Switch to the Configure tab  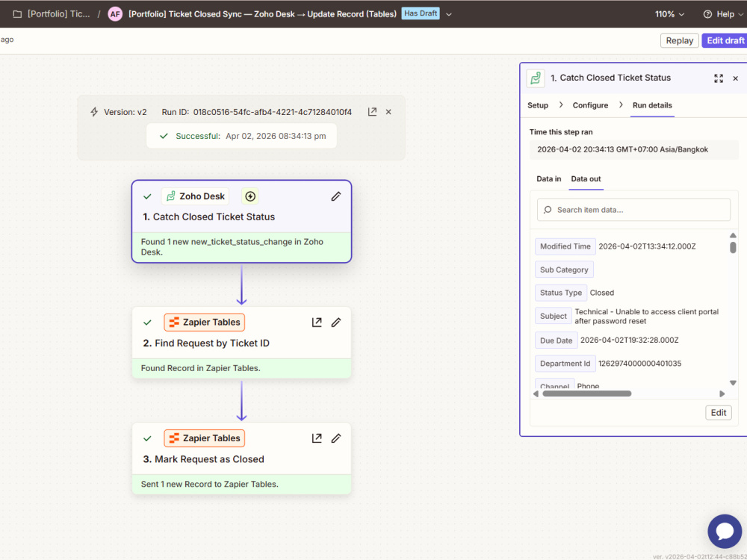point(590,105)
